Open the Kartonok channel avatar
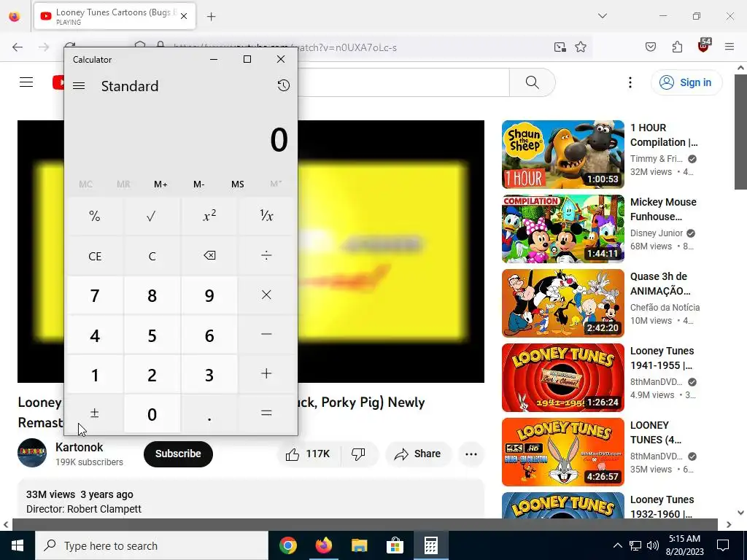Viewport: 747px width, 560px height. pyautogui.click(x=32, y=452)
